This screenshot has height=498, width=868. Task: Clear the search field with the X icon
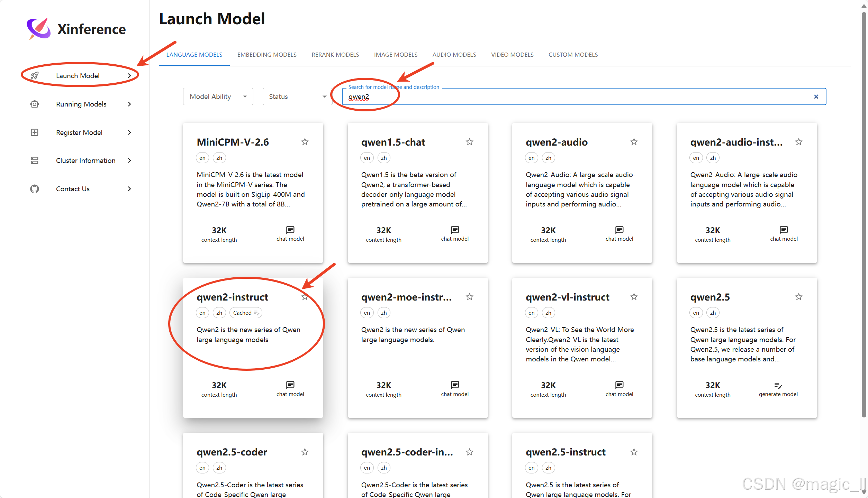tap(816, 97)
